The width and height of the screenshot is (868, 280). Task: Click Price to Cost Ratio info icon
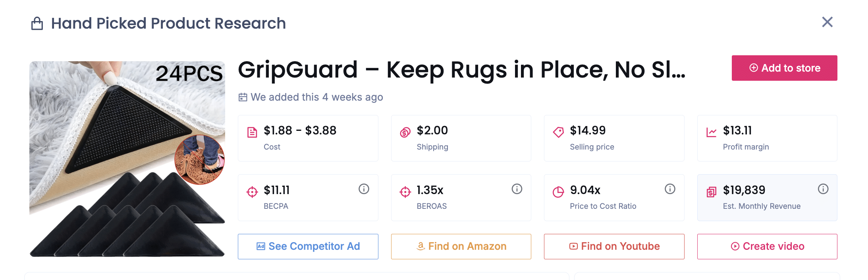[670, 189]
